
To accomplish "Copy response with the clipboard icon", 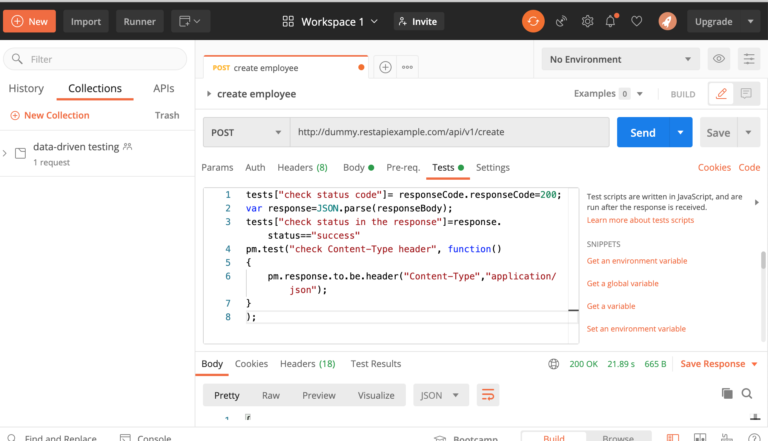I will click(727, 393).
